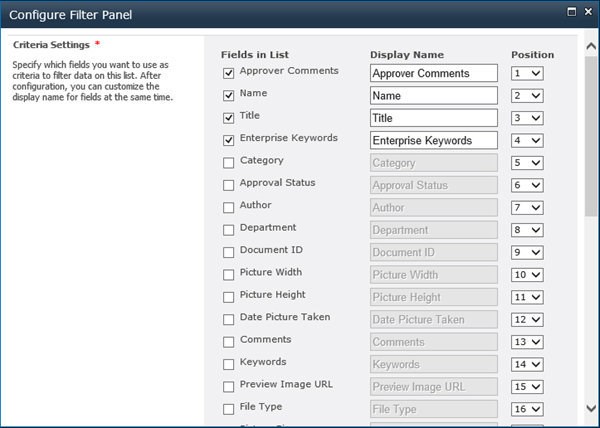Open the File Type position dropdown
Screen dimensions: 600x428
pyautogui.click(x=526, y=409)
